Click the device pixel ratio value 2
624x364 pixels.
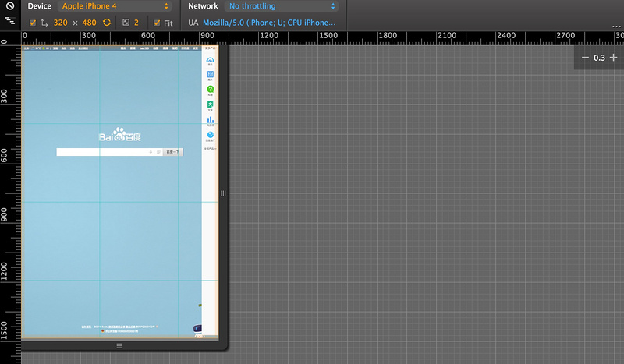[136, 23]
